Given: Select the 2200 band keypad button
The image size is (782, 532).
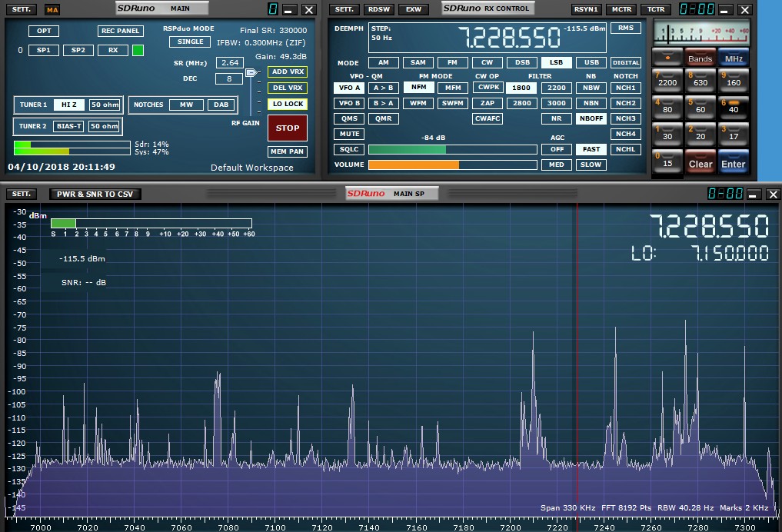Looking at the screenshot, I should tap(667, 81).
